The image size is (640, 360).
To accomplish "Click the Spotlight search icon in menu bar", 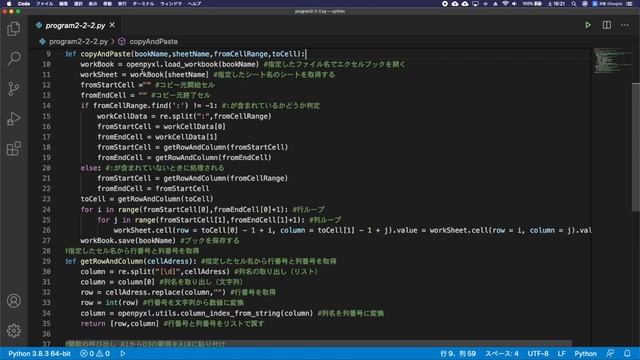I will [x=574, y=4].
